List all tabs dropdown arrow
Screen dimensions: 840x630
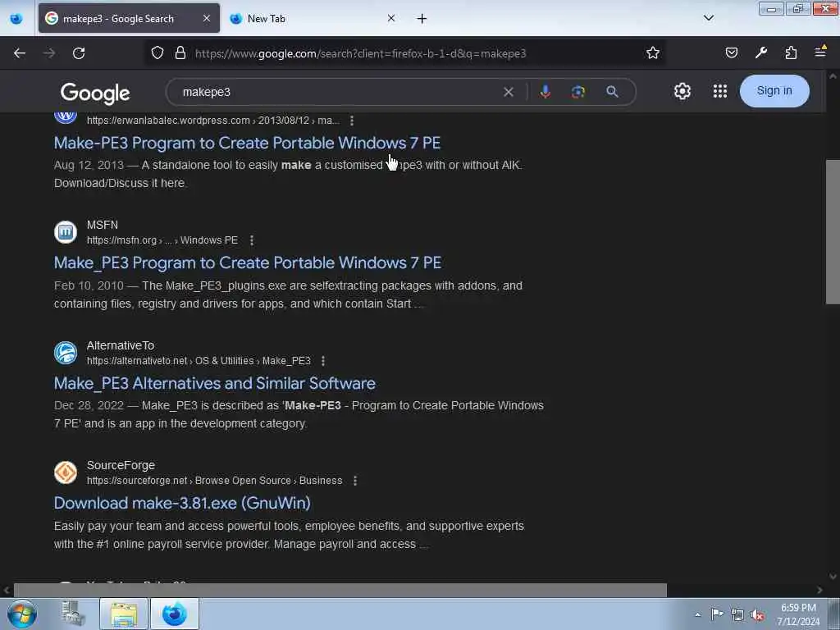pyautogui.click(x=709, y=18)
